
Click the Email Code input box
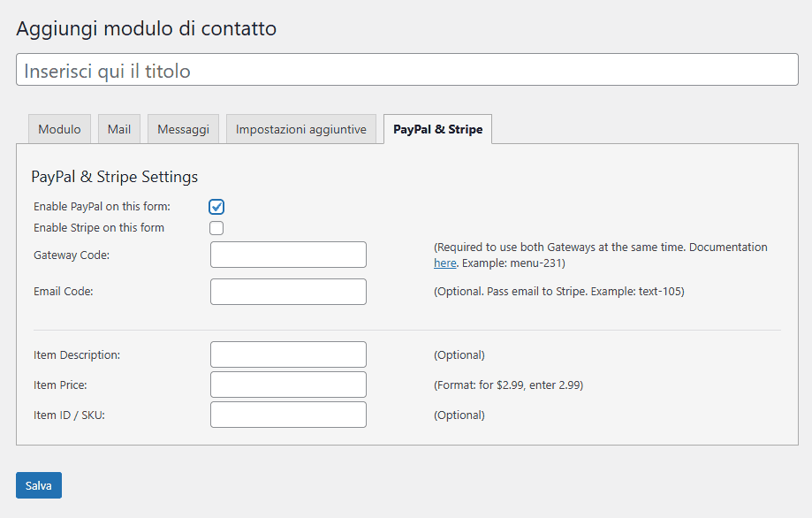tap(288, 292)
